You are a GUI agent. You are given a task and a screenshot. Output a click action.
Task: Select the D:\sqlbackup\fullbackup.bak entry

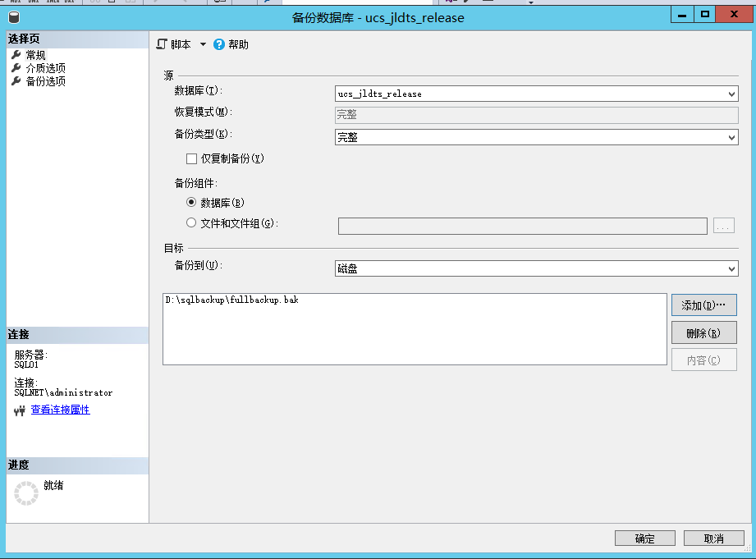232,300
